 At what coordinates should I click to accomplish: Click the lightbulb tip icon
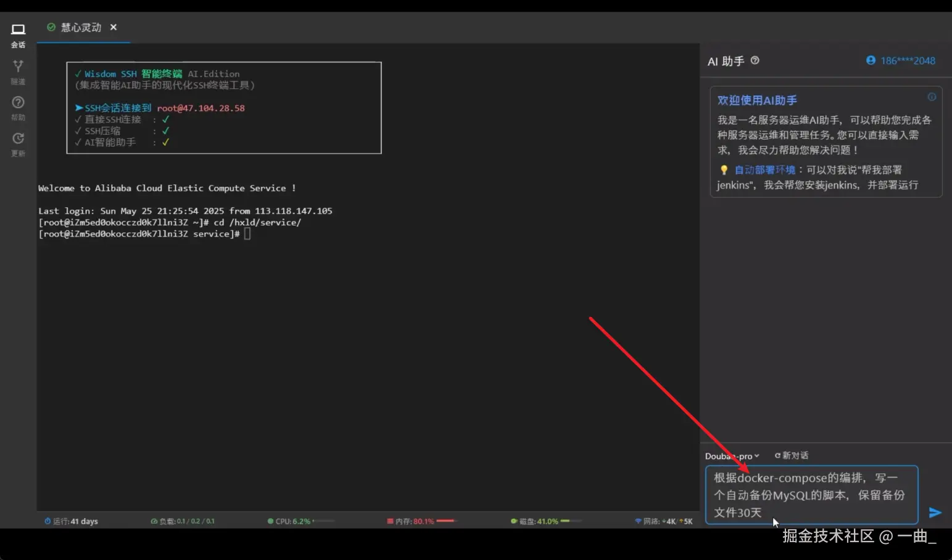click(724, 170)
